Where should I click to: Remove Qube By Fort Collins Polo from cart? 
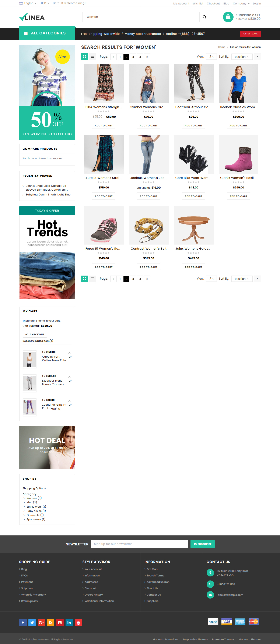(69, 352)
